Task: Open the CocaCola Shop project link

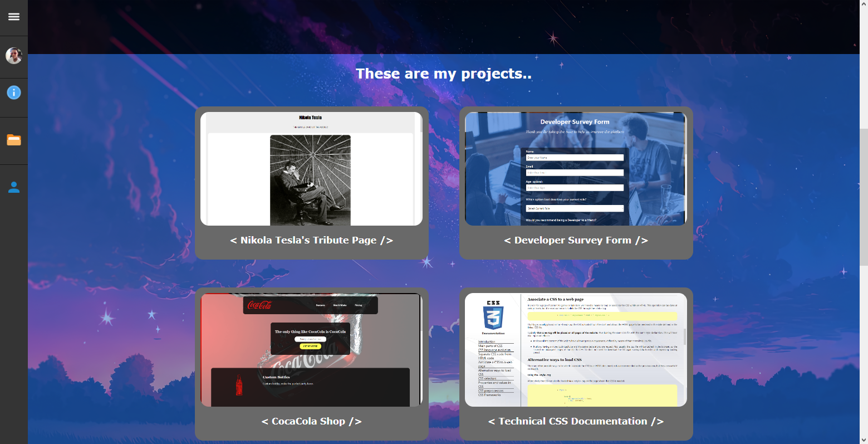Action: pyautogui.click(x=311, y=421)
